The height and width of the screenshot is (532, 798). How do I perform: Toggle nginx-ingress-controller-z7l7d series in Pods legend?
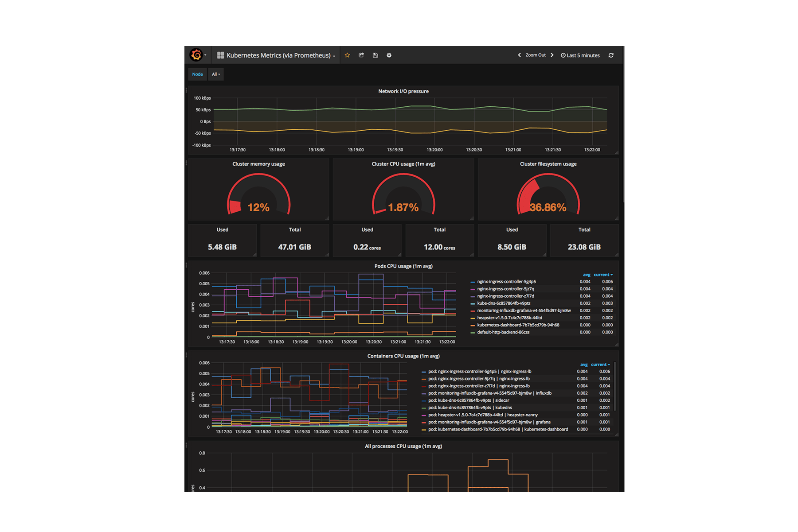pos(505,296)
